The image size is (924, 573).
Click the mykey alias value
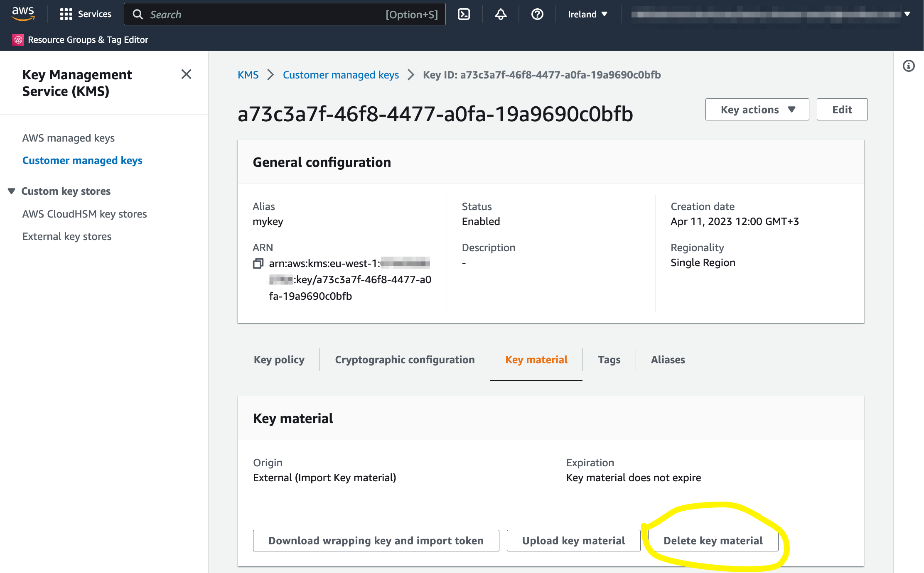point(268,222)
